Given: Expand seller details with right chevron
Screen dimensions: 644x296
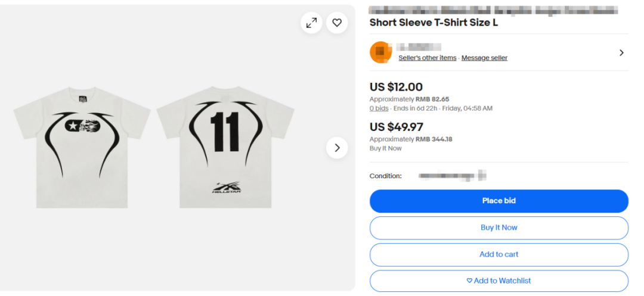Looking at the screenshot, I should [x=621, y=52].
